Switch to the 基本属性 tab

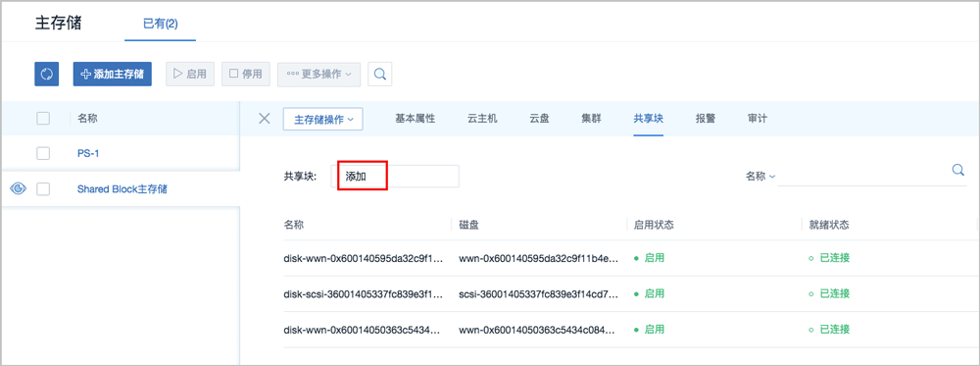point(415,119)
